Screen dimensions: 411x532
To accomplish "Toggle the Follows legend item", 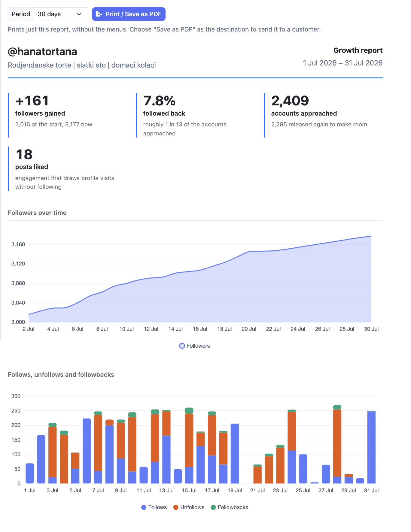I will tap(154, 507).
